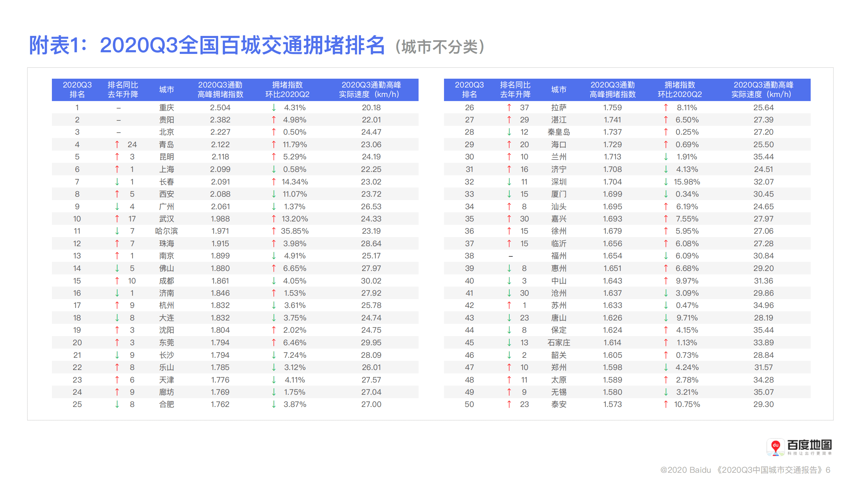Click the city name 郑州
The image size is (868, 488).
[x=559, y=367]
